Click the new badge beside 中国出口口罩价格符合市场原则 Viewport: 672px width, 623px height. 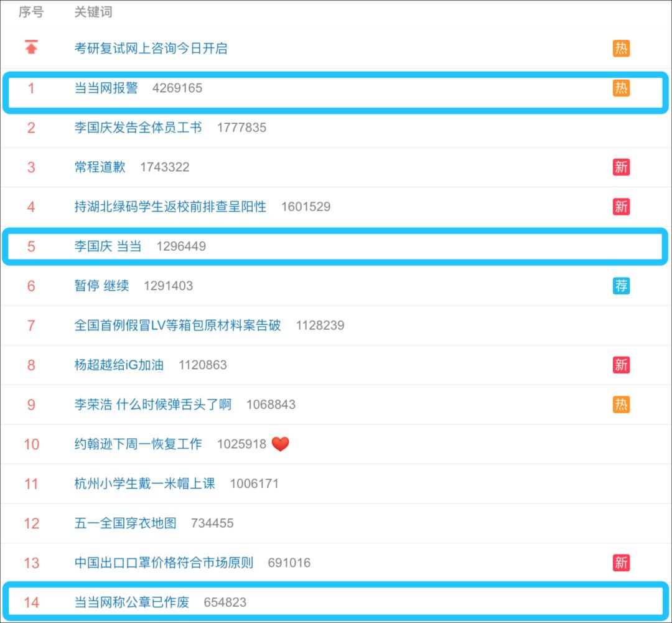pyautogui.click(x=621, y=563)
